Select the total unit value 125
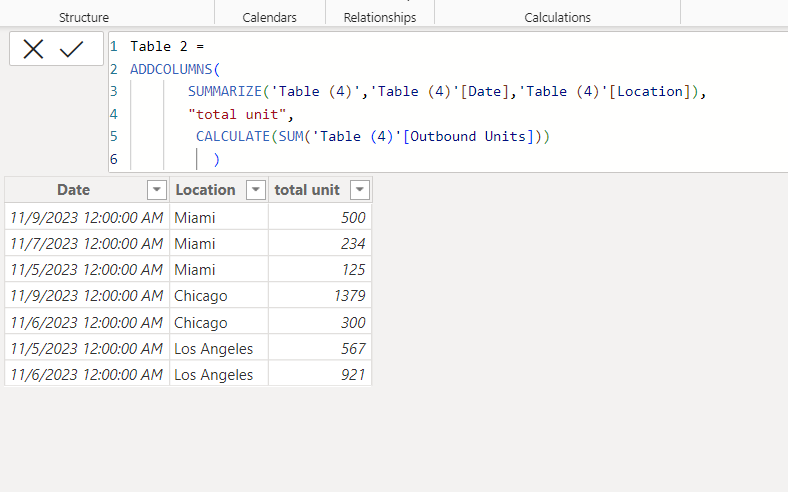This screenshot has width=788, height=492. coord(320,270)
